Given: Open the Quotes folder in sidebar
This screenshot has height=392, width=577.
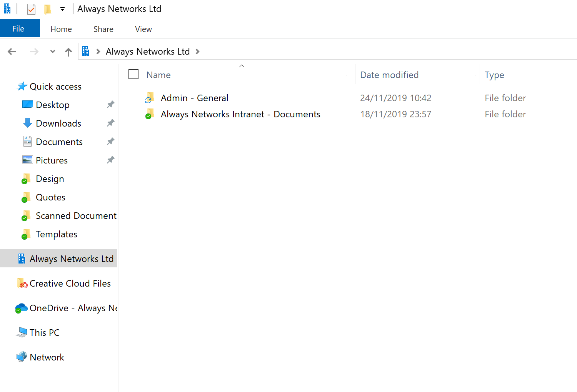Looking at the screenshot, I should coord(50,197).
